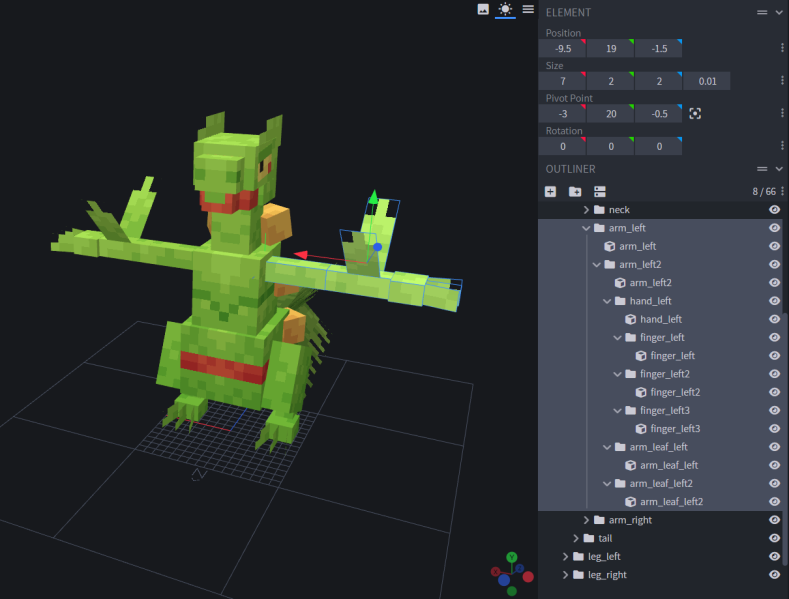Collapse the arm_left2 group
The width and height of the screenshot is (789, 599).
click(x=597, y=264)
